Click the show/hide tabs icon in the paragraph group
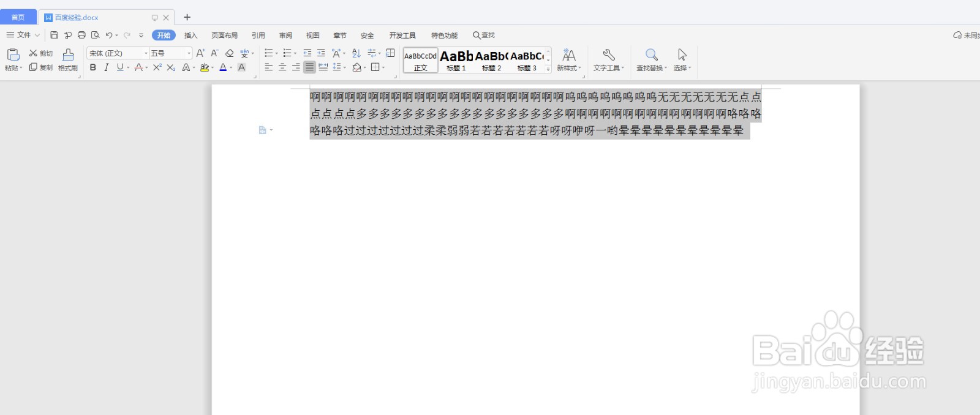 pos(371,53)
